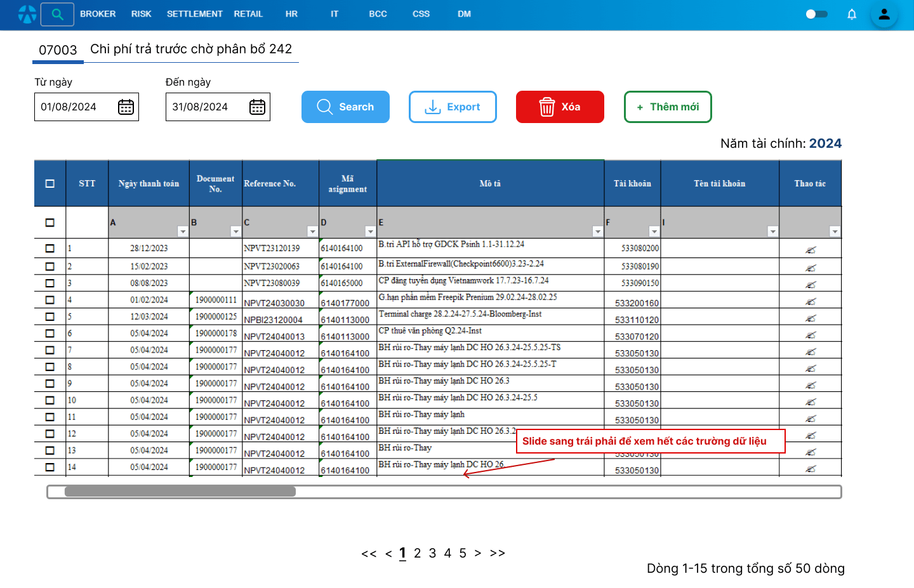Toggle the theme switch in top bar
This screenshot has width=914, height=588.
pyautogui.click(x=816, y=14)
